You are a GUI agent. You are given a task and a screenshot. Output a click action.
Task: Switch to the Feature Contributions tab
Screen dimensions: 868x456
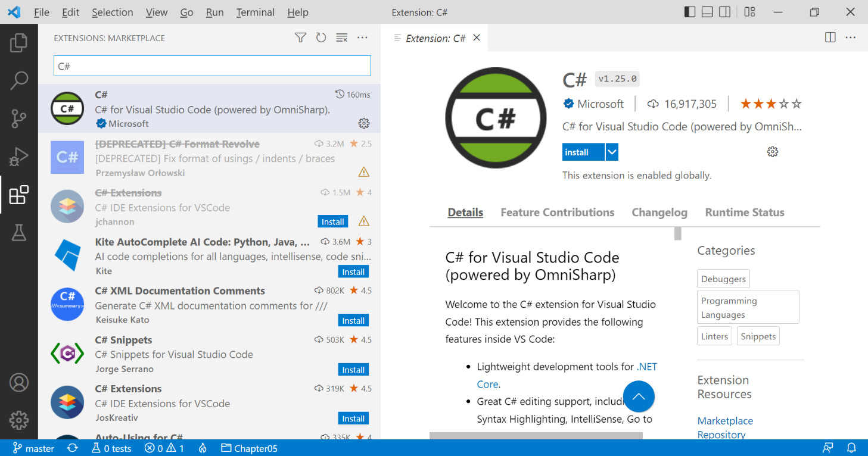coord(557,213)
